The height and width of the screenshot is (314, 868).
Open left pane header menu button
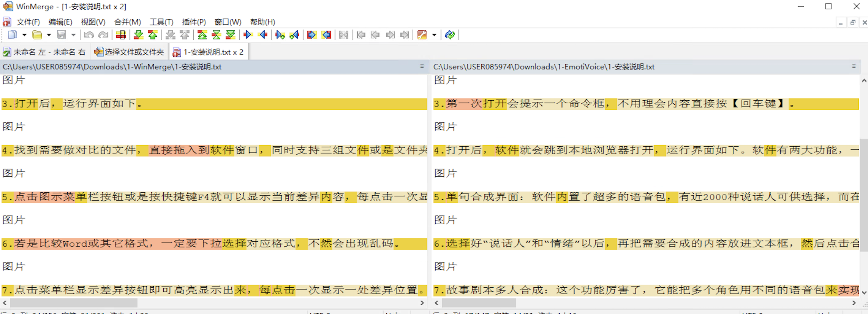[422, 66]
